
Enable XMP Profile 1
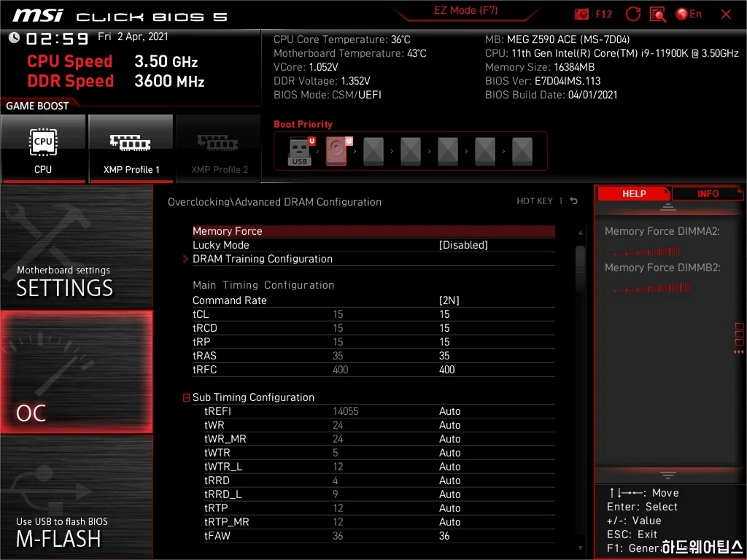(x=131, y=149)
